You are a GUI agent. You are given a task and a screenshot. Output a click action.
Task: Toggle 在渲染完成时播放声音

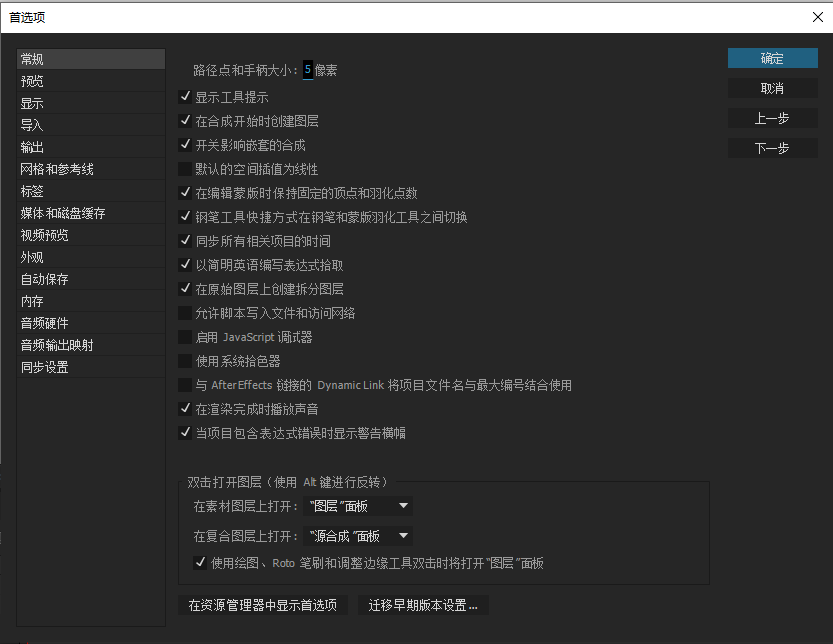pyautogui.click(x=185, y=409)
